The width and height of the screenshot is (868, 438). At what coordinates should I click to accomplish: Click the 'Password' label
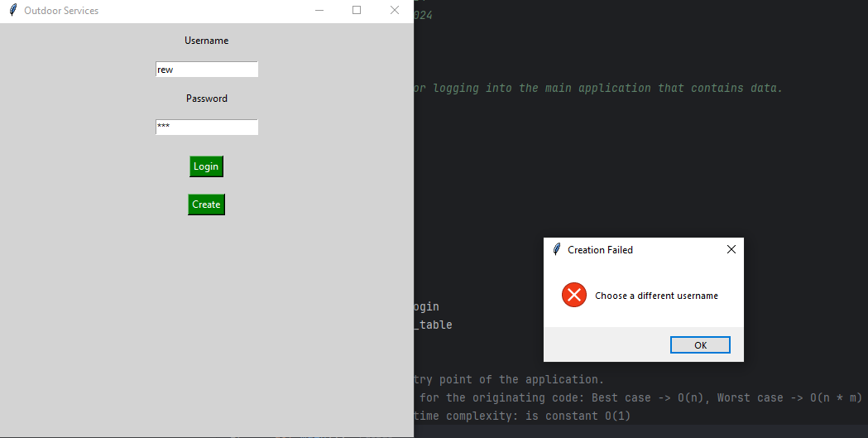point(207,98)
